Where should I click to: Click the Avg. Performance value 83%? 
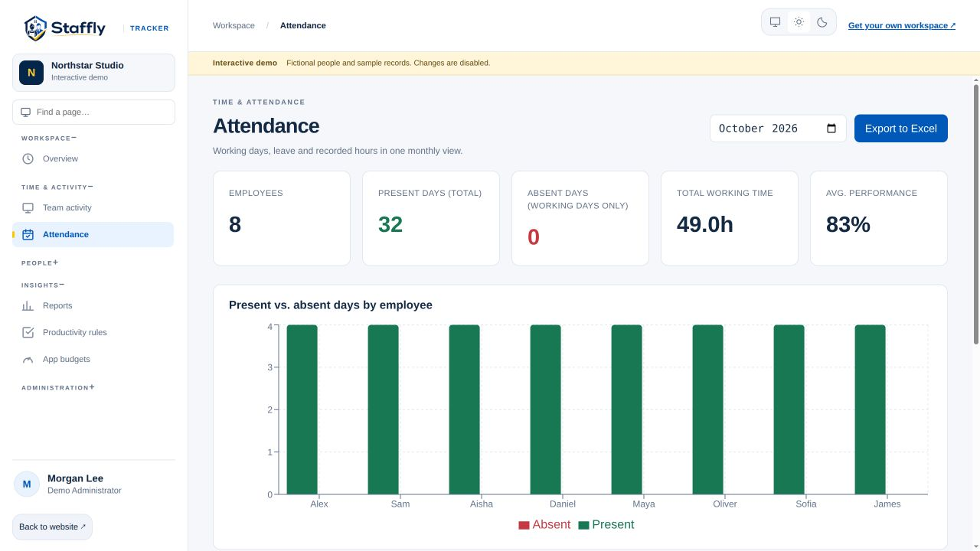848,224
